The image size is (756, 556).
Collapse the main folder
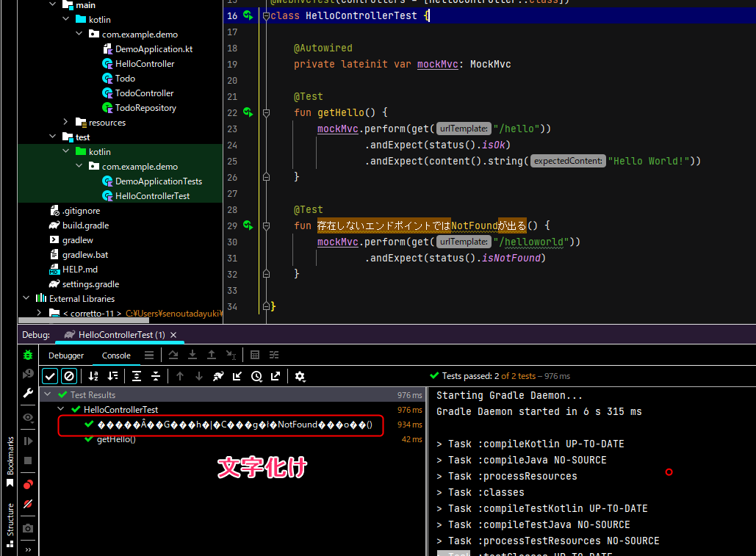coord(53,4)
